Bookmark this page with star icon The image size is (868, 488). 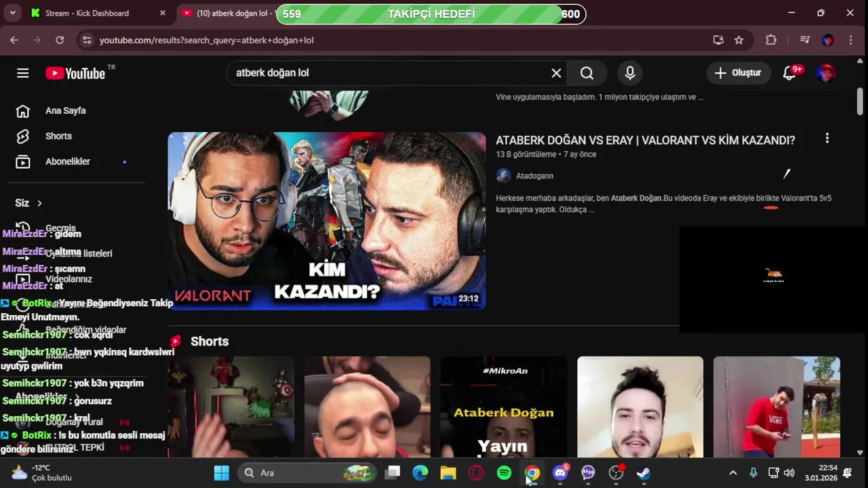click(739, 40)
